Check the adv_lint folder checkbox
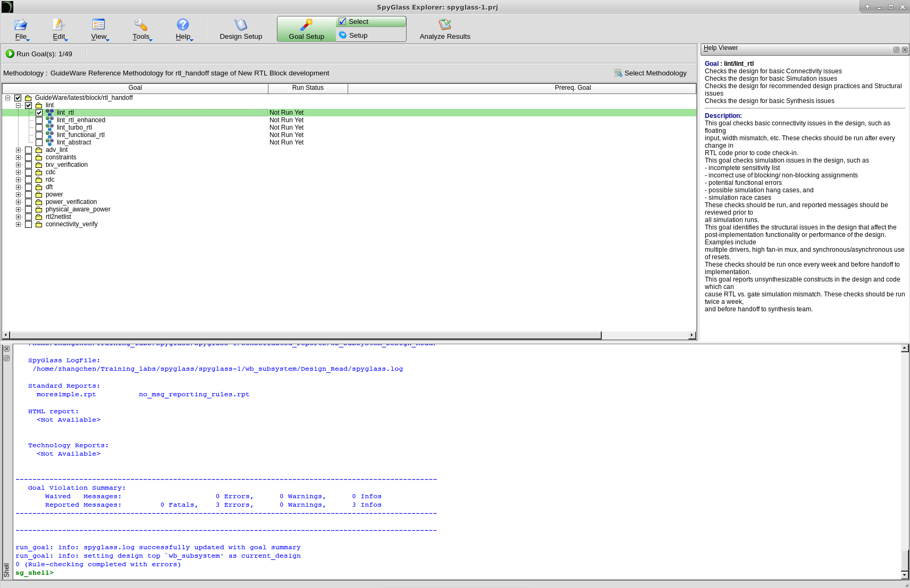The height and width of the screenshot is (588, 910). click(29, 150)
